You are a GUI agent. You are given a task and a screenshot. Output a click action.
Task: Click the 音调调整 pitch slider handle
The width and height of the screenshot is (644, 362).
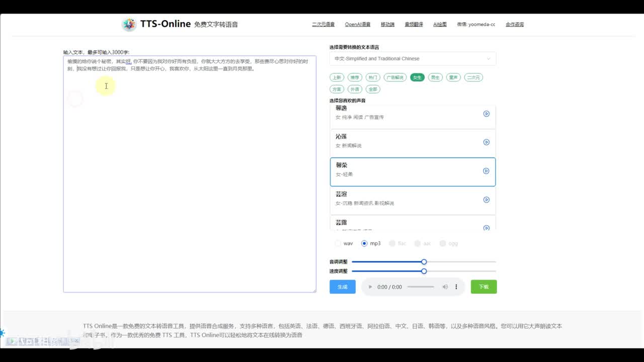424,262
